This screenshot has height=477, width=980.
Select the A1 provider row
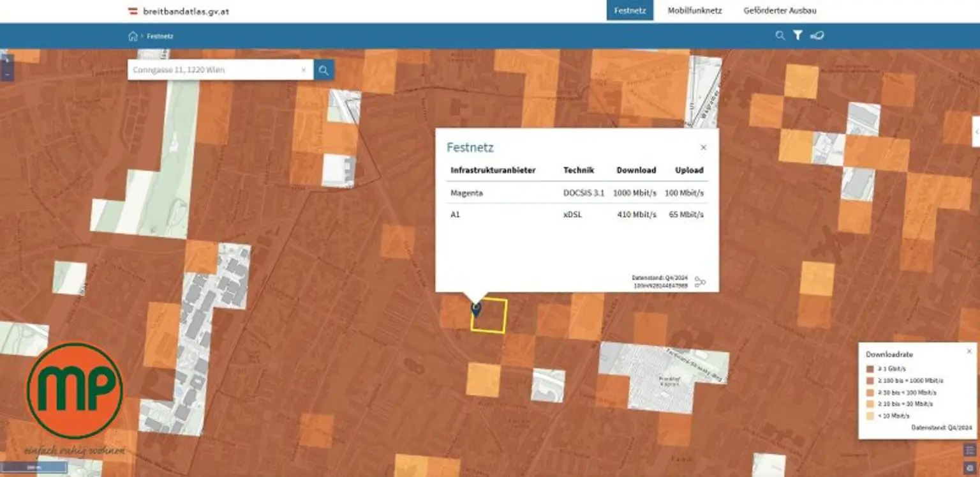pyautogui.click(x=577, y=215)
